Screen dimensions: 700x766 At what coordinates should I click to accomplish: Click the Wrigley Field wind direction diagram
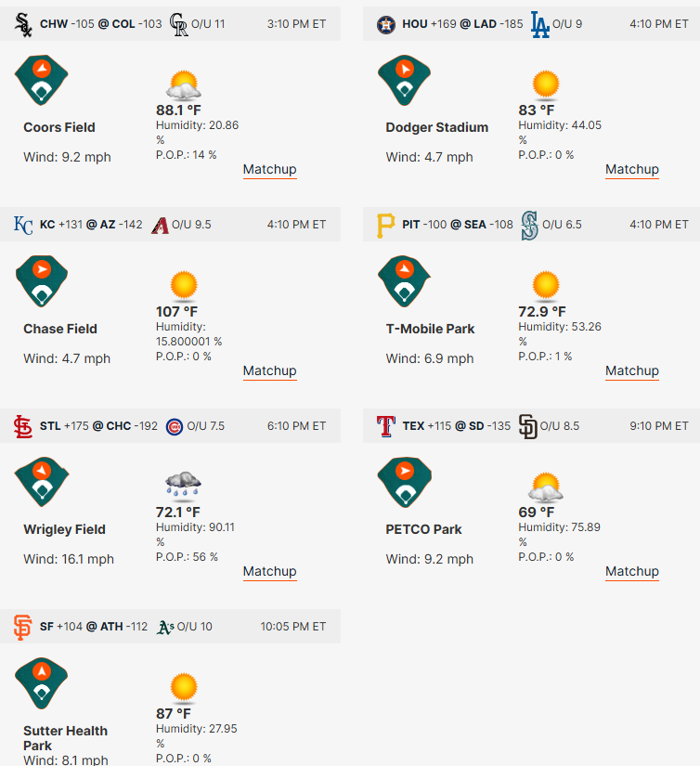42,482
